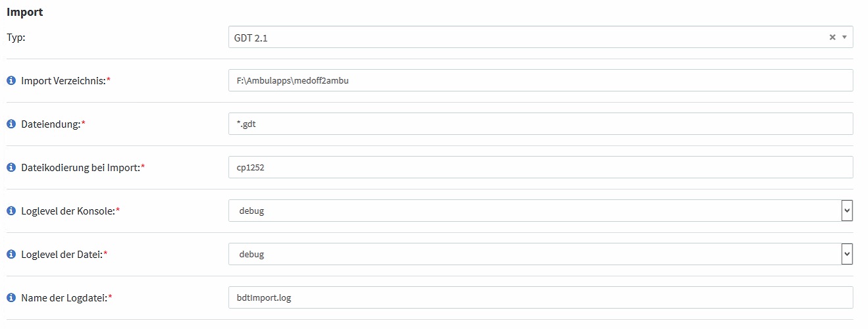Click the Import Verzeichnis label text
Image resolution: width=868 pixels, height=329 pixels.
tap(66, 81)
